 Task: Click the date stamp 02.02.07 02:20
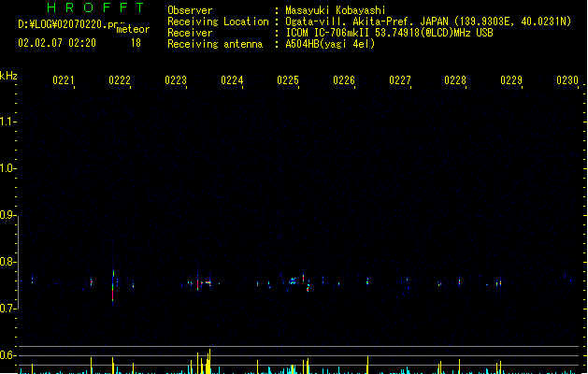pos(57,43)
